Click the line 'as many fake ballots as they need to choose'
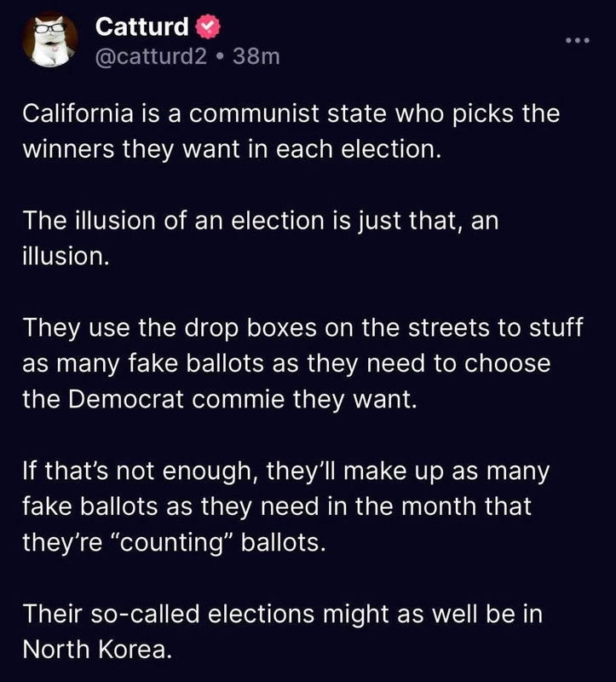Viewport: 616px width, 682px height. click(286, 363)
